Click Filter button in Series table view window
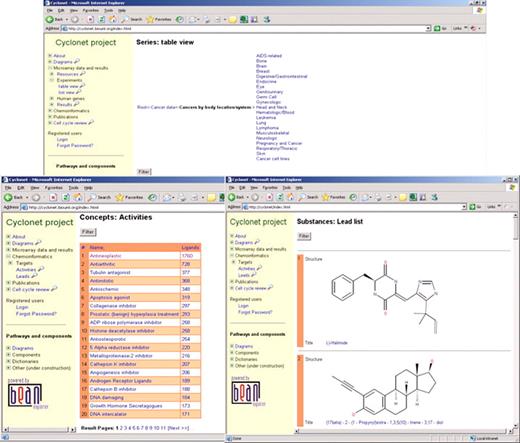 click(144, 172)
